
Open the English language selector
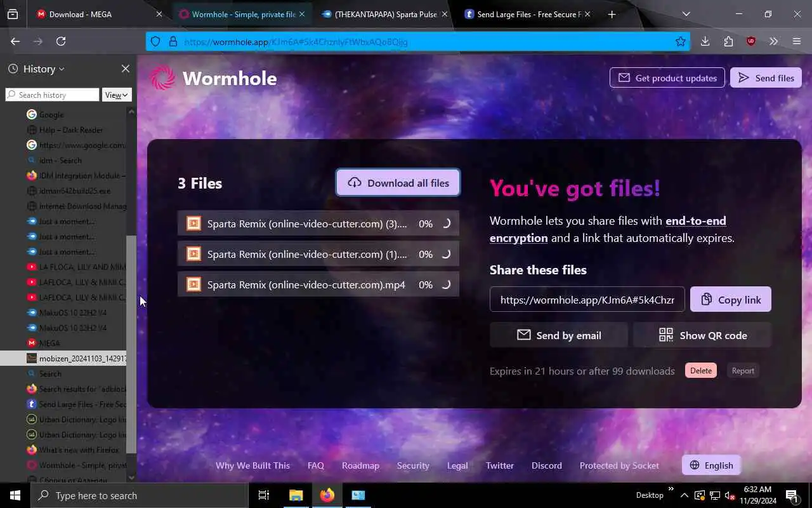pos(711,465)
